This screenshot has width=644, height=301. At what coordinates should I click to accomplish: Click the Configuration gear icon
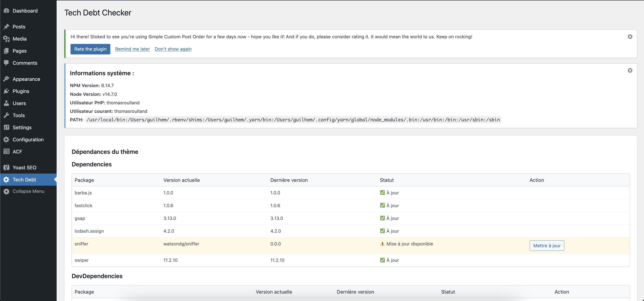pos(6,140)
